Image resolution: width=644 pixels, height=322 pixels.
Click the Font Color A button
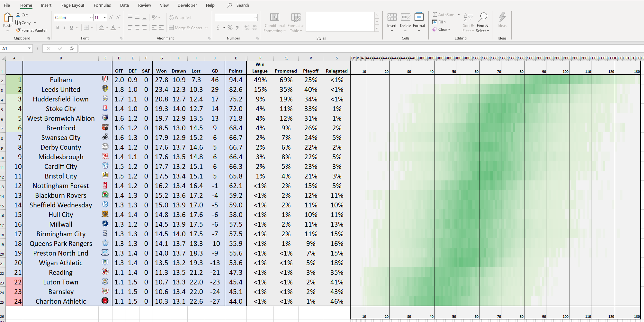click(113, 28)
